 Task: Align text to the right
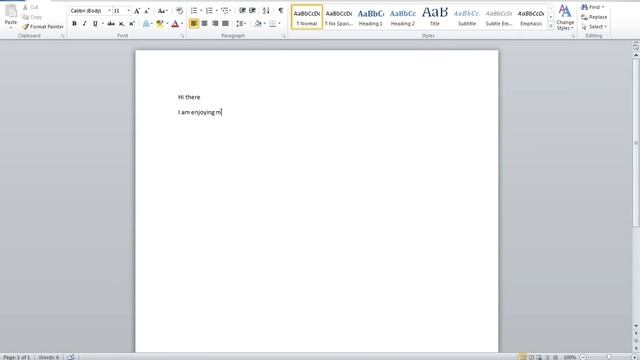pos(215,24)
